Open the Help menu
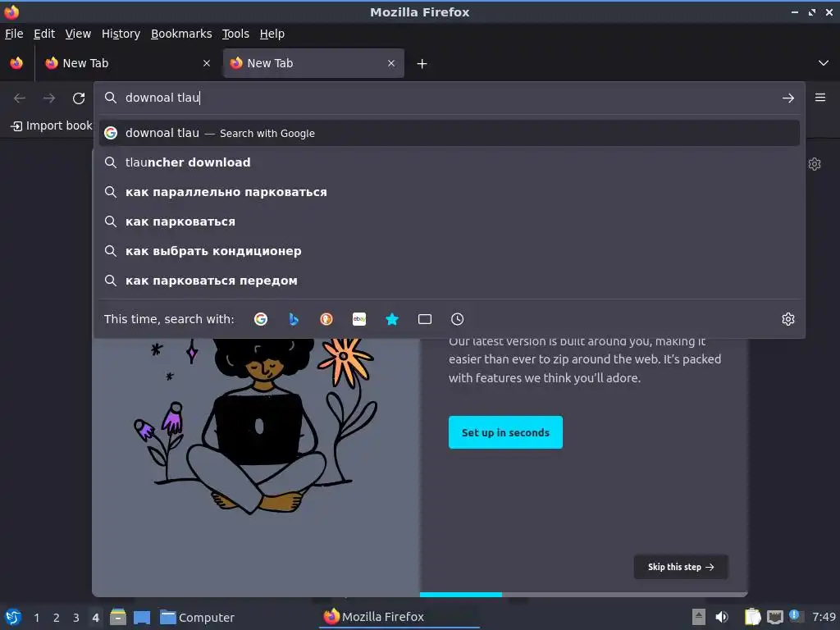The height and width of the screenshot is (630, 840). 272,34
